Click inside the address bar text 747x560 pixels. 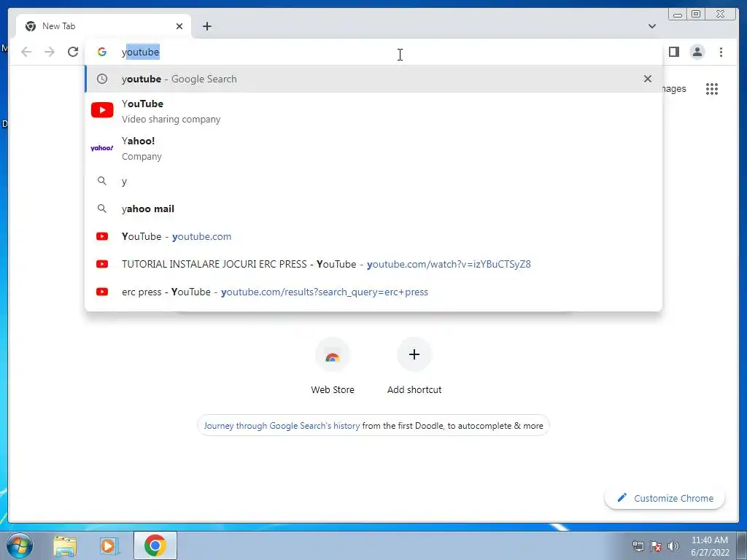tap(373, 52)
